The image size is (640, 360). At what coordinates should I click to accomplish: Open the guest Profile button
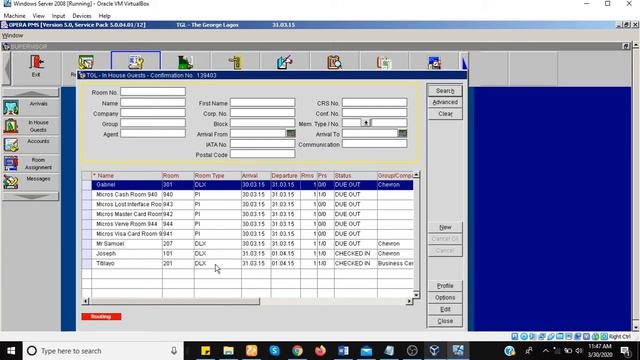445,286
